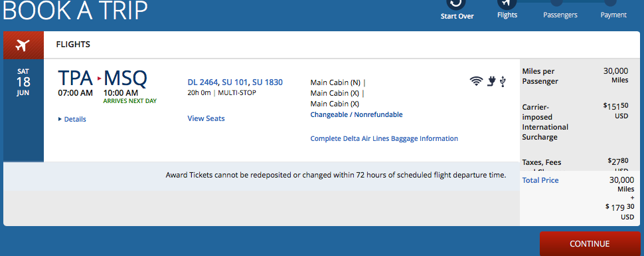Click the red CONTINUE button

tap(590, 243)
